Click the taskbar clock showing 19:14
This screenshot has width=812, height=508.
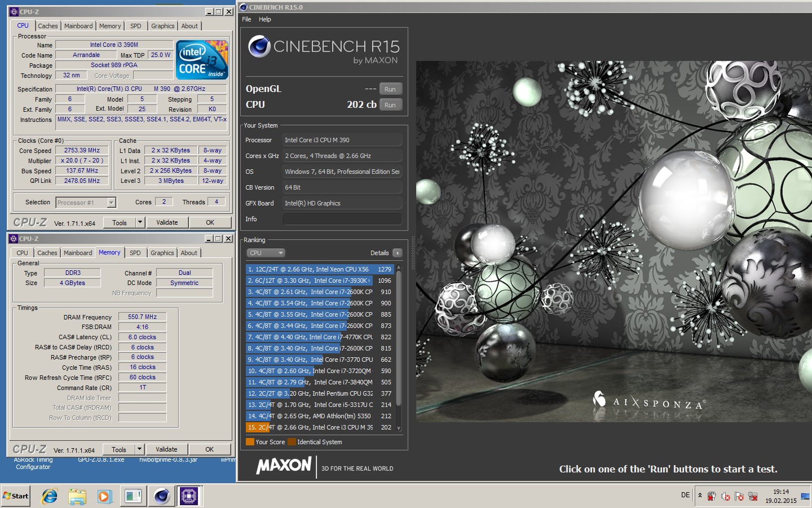[x=781, y=496]
